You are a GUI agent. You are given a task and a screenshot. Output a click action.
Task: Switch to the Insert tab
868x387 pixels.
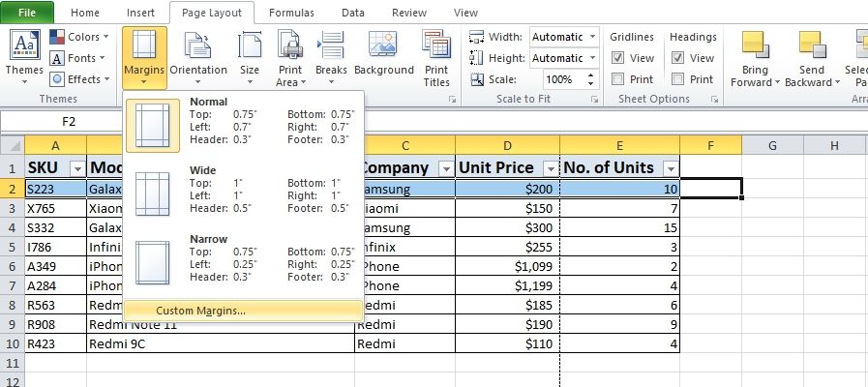[x=140, y=13]
